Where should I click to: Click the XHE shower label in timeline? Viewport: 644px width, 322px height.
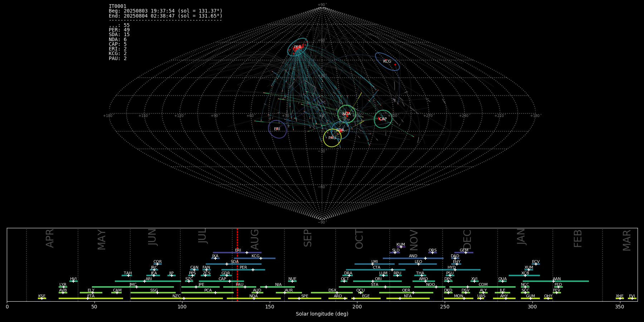(620, 296)
